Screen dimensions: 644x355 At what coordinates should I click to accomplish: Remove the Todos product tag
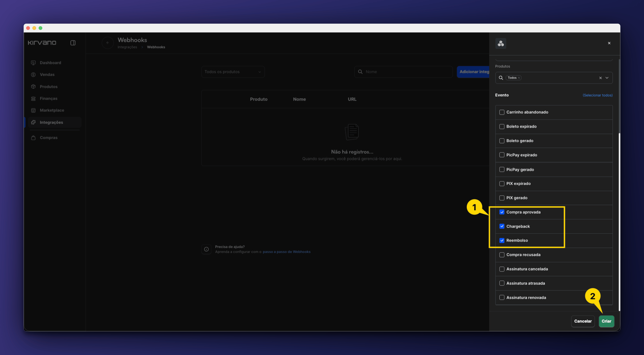[x=519, y=78]
